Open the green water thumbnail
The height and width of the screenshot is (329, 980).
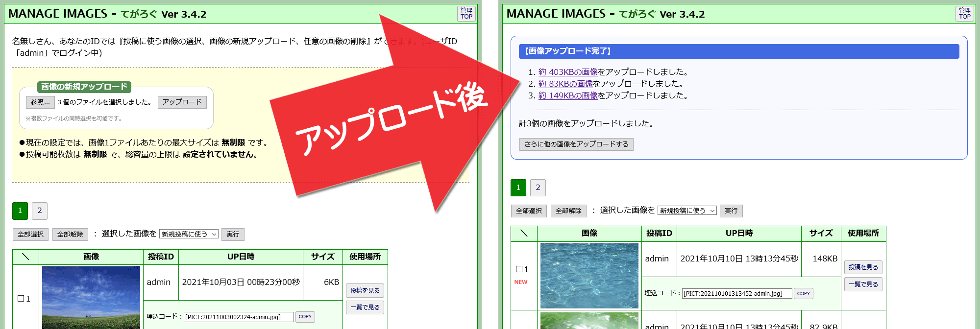coord(589,321)
